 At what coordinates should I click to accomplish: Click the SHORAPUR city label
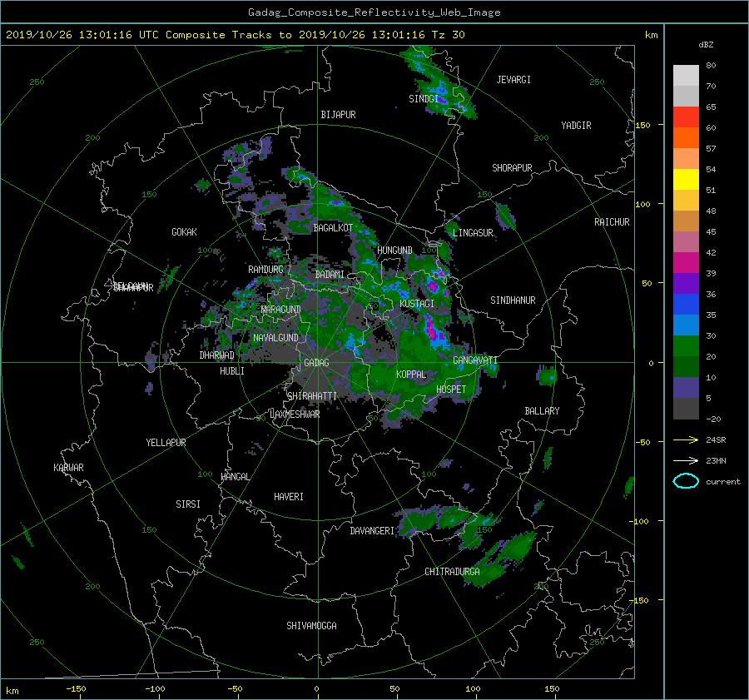pos(512,168)
